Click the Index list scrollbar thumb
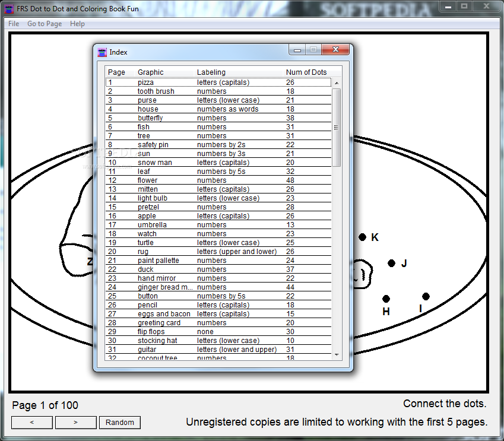Viewport: 504px width, 441px height. 336,128
